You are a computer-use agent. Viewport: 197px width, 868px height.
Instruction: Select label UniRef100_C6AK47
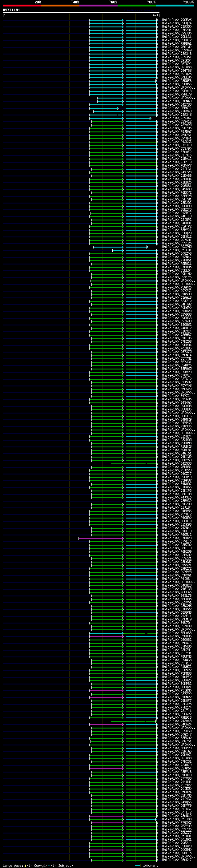177,860
